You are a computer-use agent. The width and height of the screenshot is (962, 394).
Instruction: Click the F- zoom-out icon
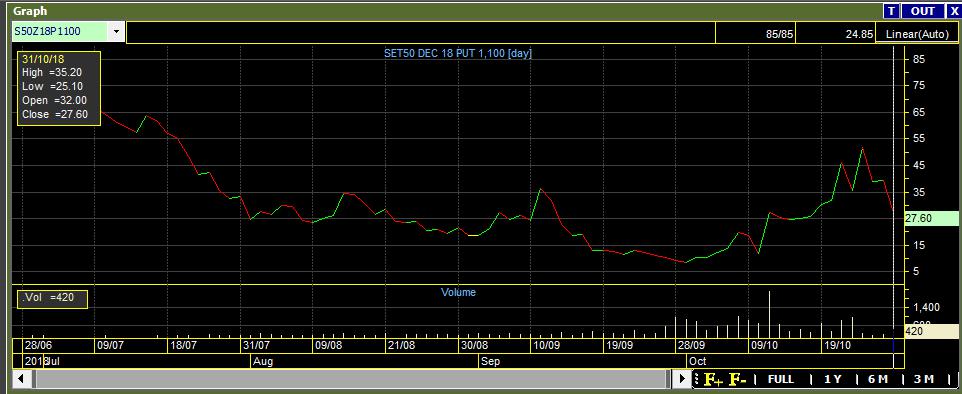737,380
